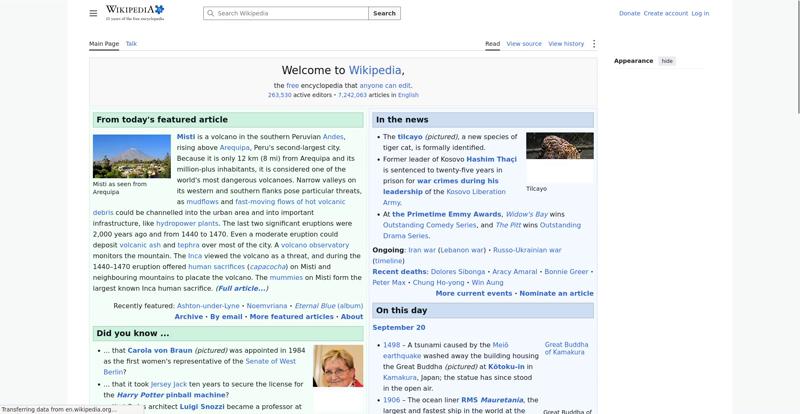Open More featured articles
This screenshot has height=414, width=800.
[291, 316]
